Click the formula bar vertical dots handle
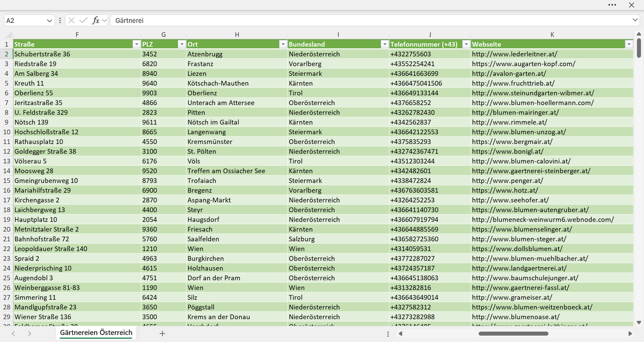The image size is (644, 342). point(60,20)
